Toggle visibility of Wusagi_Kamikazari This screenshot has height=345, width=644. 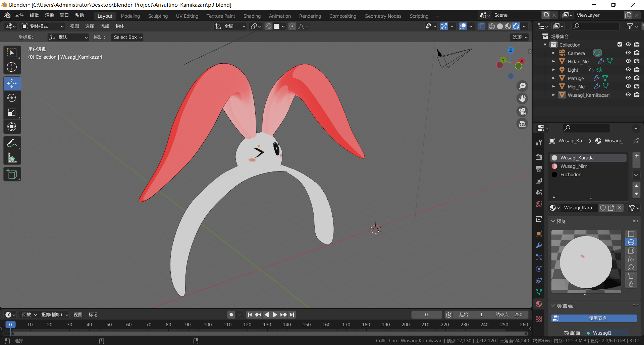628,95
